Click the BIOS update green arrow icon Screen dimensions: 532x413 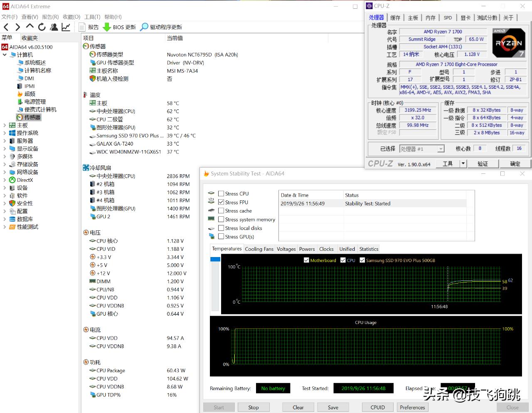click(x=106, y=27)
